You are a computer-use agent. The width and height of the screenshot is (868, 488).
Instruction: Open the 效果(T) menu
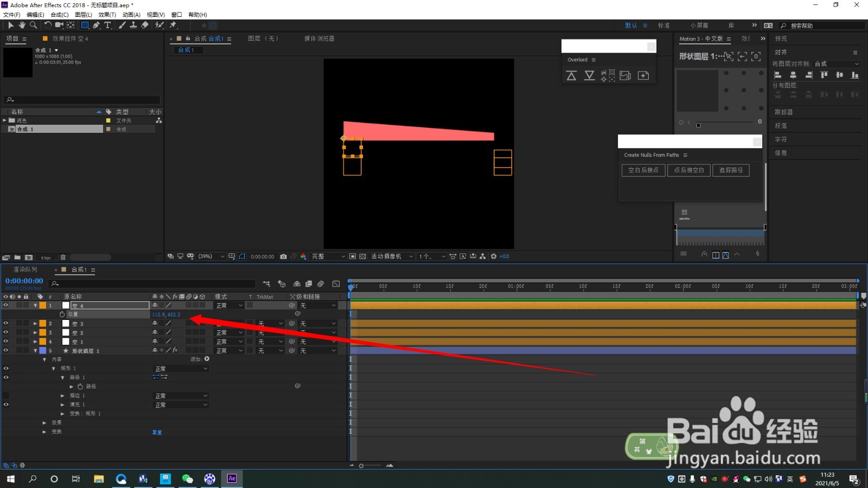[x=107, y=15]
